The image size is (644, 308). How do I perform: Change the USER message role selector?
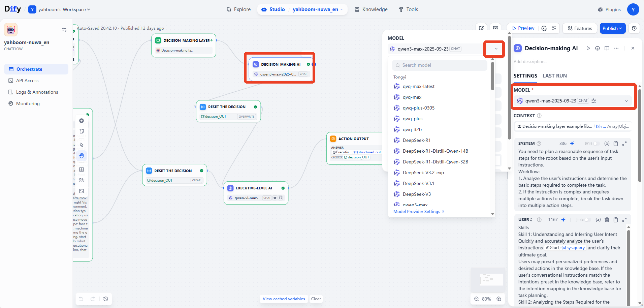[x=525, y=220]
